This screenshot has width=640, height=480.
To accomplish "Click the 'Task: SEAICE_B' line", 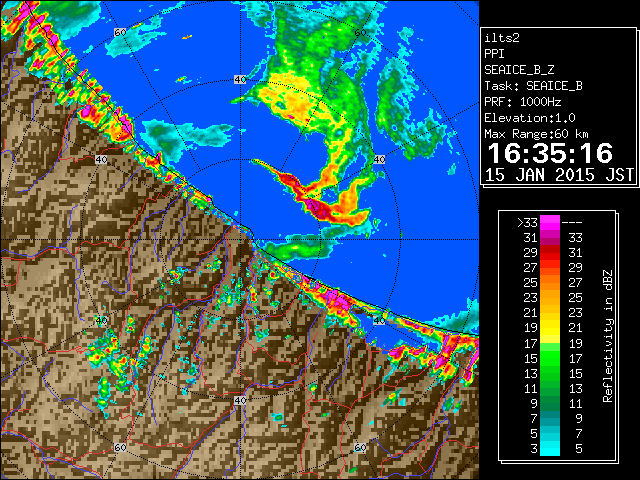I will click(533, 86).
